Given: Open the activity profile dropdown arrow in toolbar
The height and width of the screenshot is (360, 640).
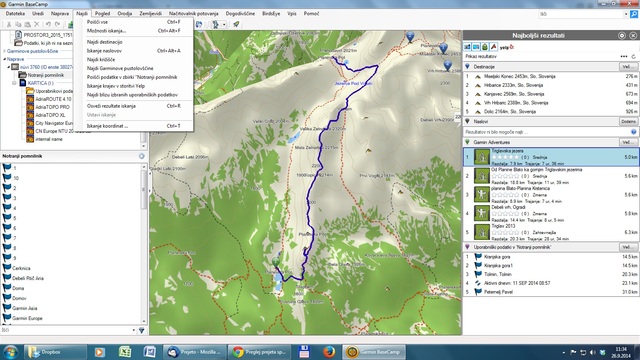Looking at the screenshot, I should point(224,24).
